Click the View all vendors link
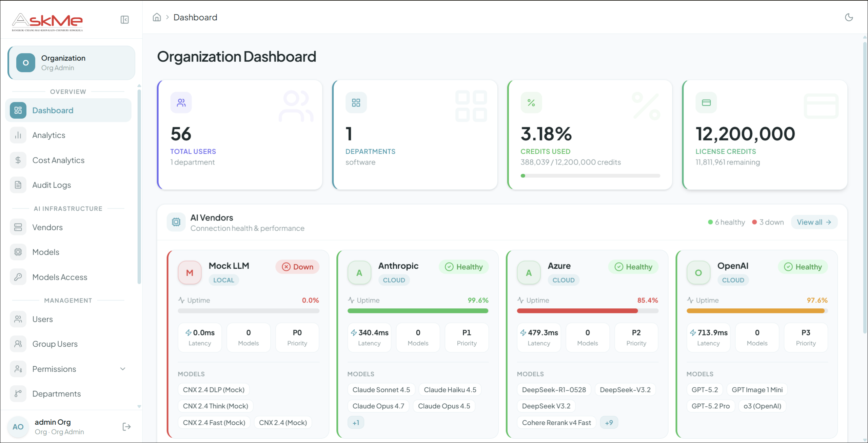The image size is (868, 443). click(814, 222)
